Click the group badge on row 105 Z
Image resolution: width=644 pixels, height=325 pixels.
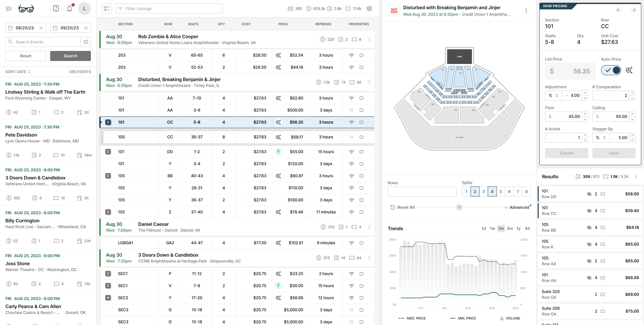coord(108,212)
